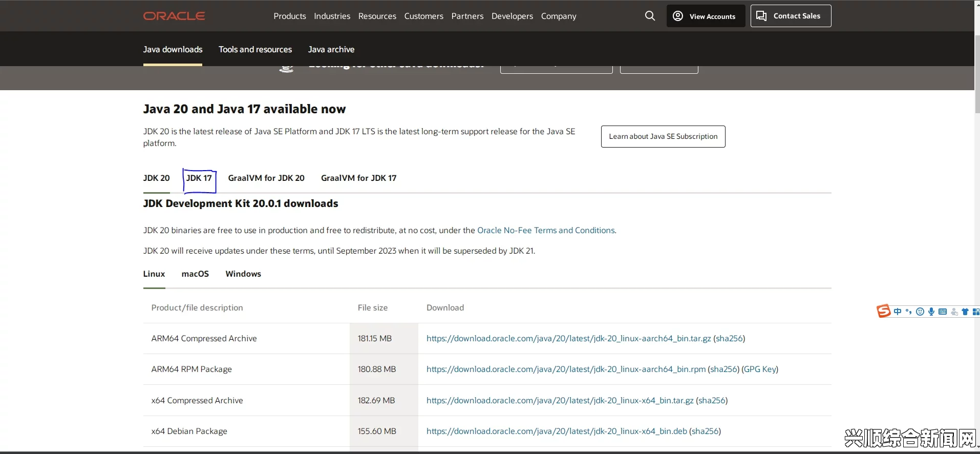Switch to GraalVM for JDK 17 tab
The width and height of the screenshot is (980, 454).
click(x=359, y=178)
